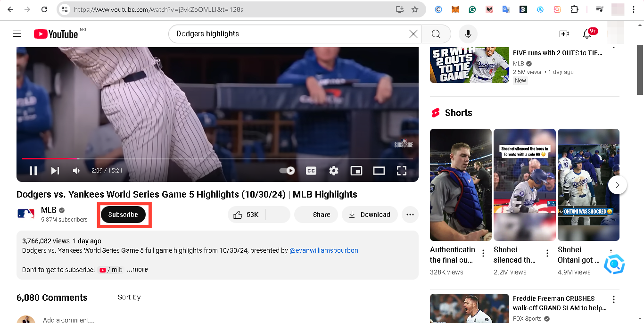Click the MetaMask fox extension icon
This screenshot has height=323, width=644.
coord(455,9)
